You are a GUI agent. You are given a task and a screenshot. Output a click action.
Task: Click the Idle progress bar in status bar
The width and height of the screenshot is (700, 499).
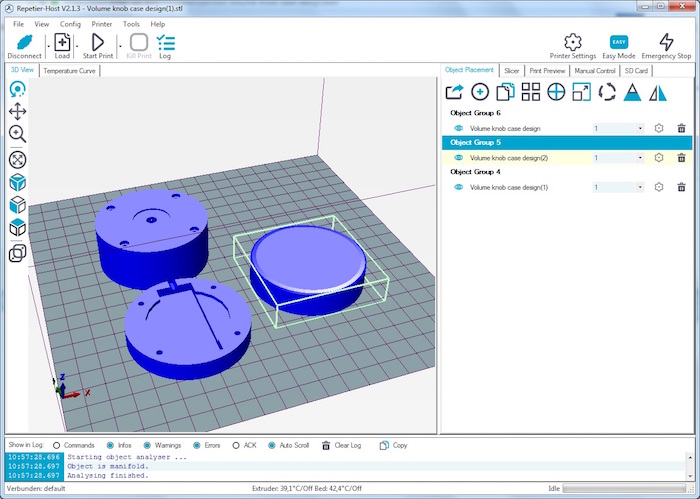tap(626, 488)
